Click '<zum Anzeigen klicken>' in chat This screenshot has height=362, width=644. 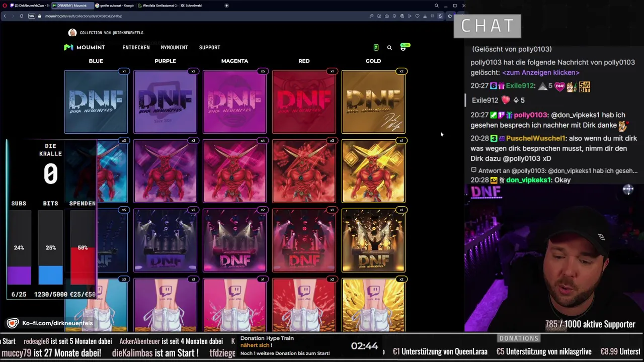tap(540, 72)
